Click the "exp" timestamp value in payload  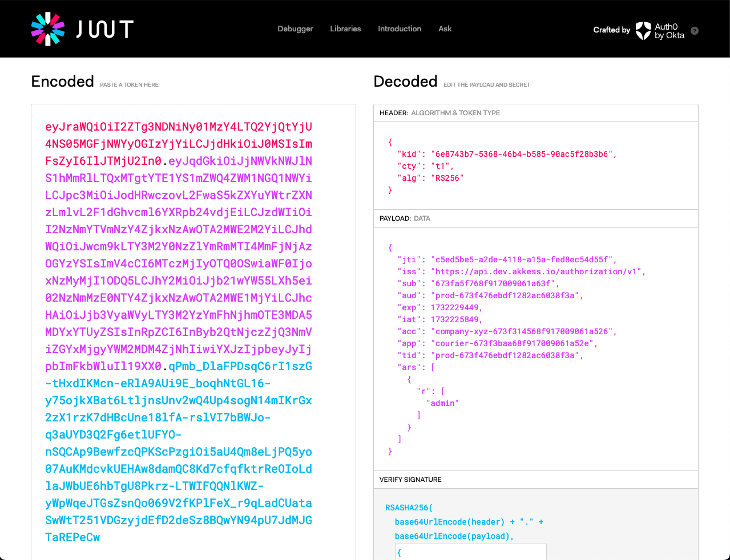coord(455,307)
